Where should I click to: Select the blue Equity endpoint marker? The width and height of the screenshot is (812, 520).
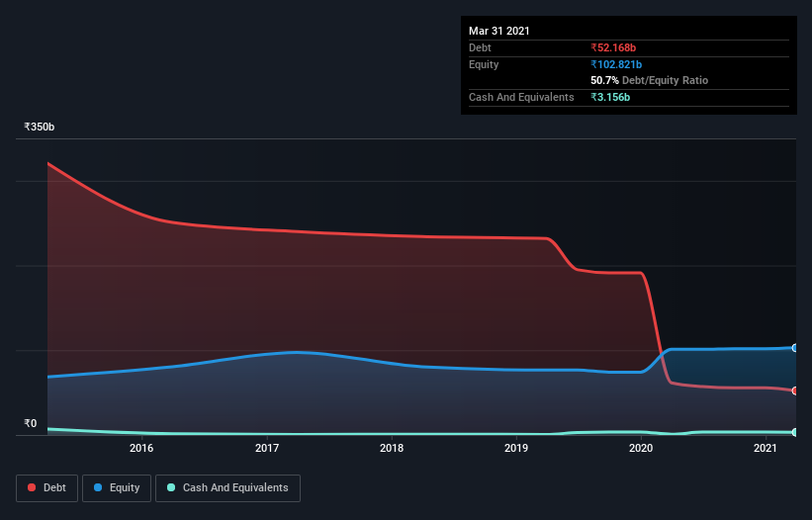pos(795,348)
